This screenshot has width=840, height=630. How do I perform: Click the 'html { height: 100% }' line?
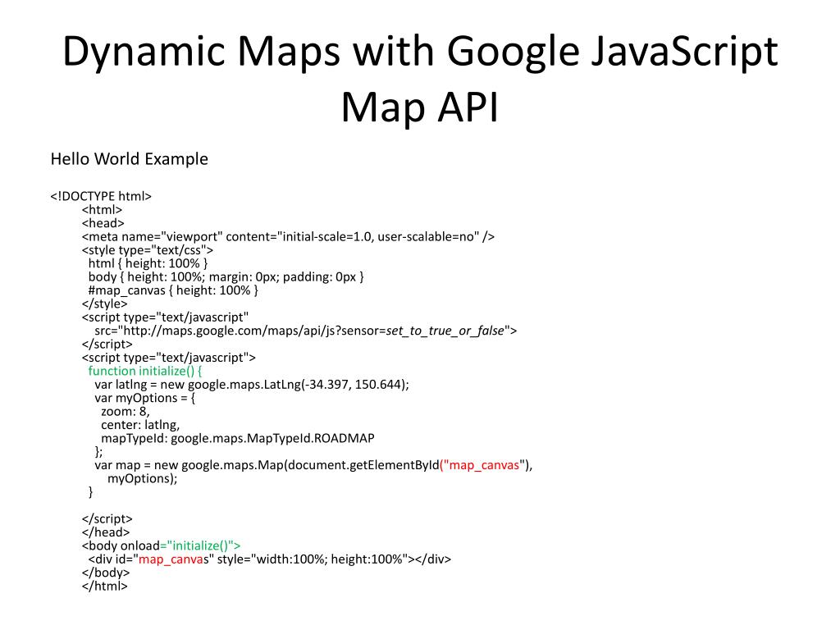pos(148,263)
